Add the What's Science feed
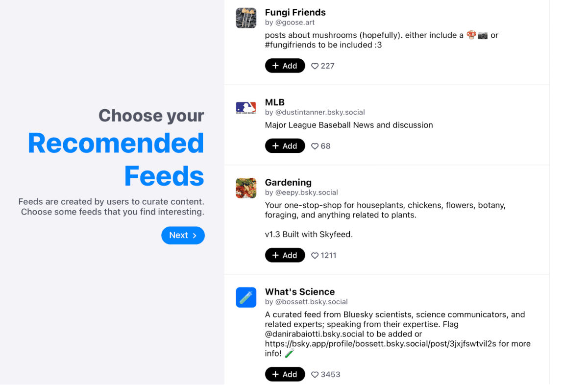This screenshot has height=385, width=588. coord(285,374)
